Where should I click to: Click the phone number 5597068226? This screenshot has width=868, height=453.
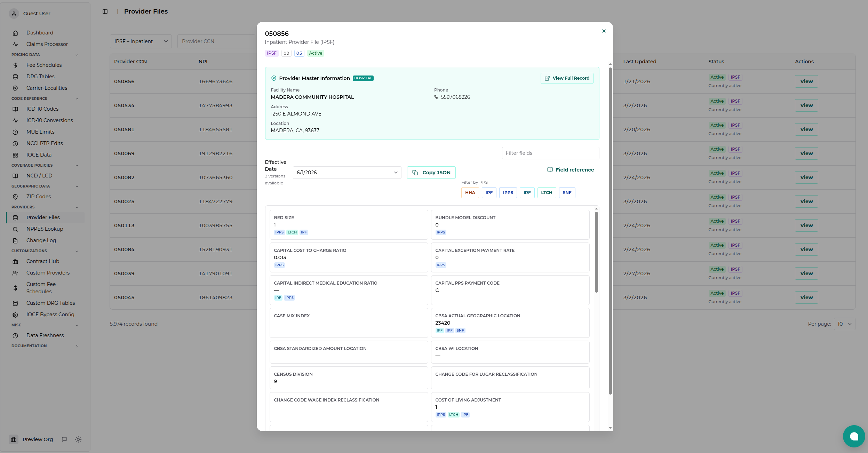[455, 97]
